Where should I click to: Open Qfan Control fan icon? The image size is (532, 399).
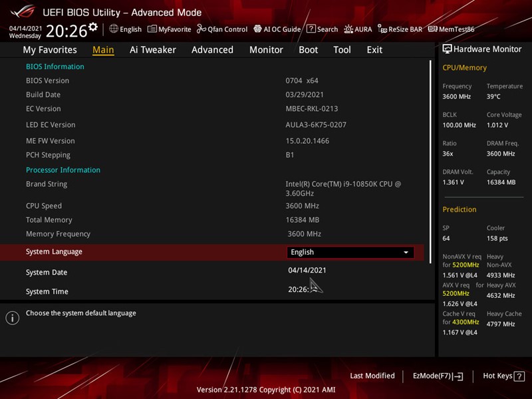201,29
